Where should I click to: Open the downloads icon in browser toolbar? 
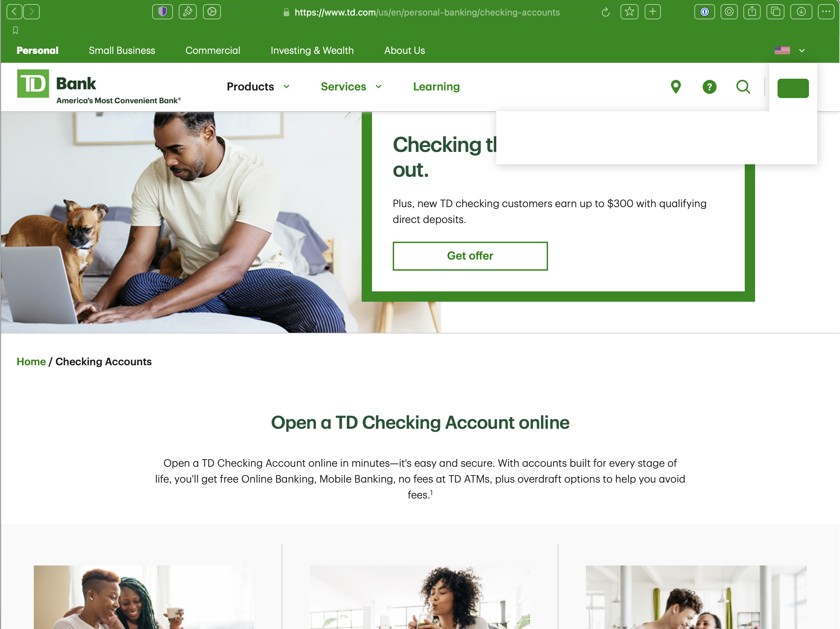coord(801,12)
